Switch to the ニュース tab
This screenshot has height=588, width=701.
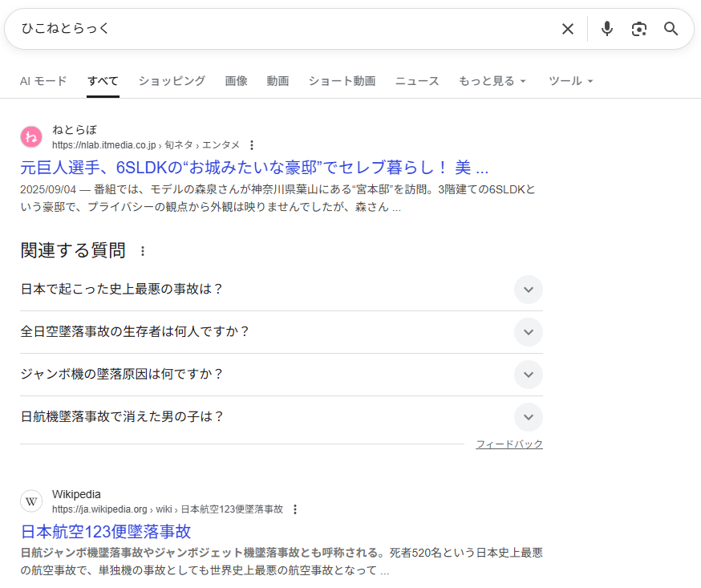pyautogui.click(x=417, y=81)
